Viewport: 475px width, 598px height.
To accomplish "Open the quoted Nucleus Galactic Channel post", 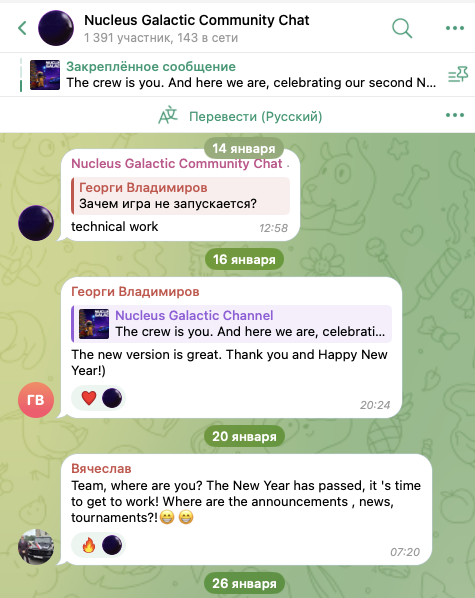I will pos(232,323).
